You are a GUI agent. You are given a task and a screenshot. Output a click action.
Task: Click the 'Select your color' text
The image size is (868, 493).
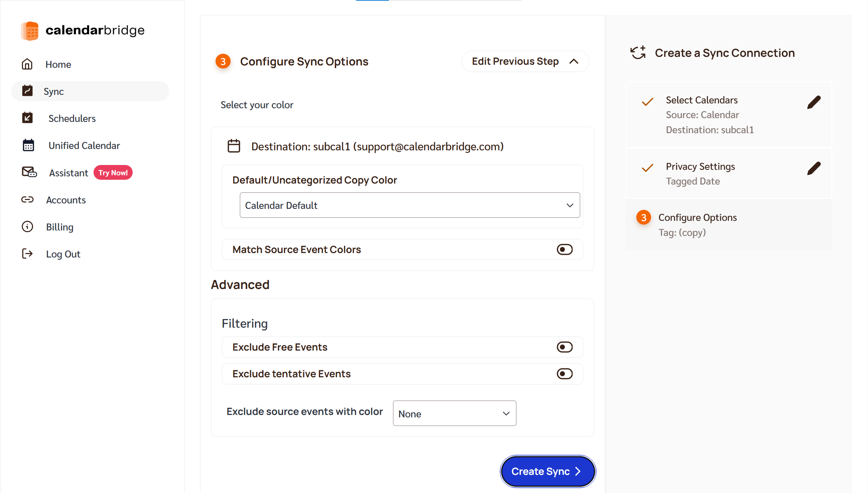click(x=257, y=105)
